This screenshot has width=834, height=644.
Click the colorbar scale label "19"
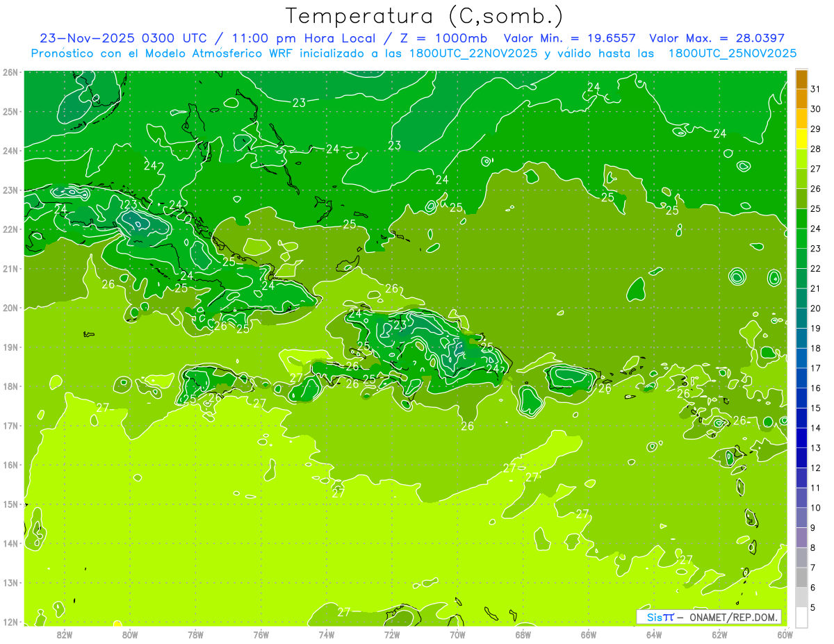click(816, 328)
